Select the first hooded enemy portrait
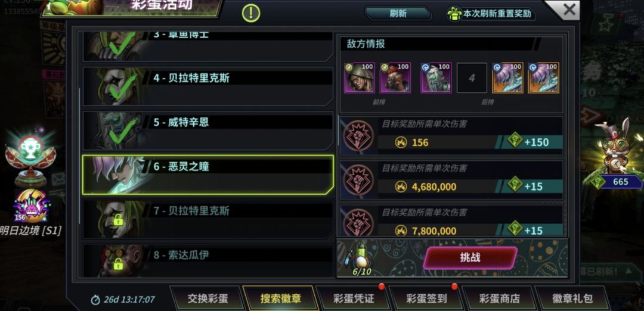 coord(359,77)
